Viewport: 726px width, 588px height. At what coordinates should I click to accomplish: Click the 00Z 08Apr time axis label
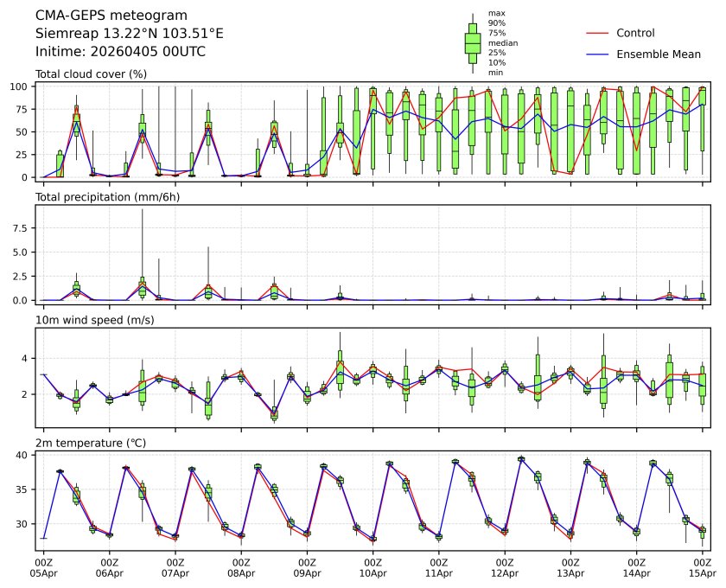[x=241, y=567]
